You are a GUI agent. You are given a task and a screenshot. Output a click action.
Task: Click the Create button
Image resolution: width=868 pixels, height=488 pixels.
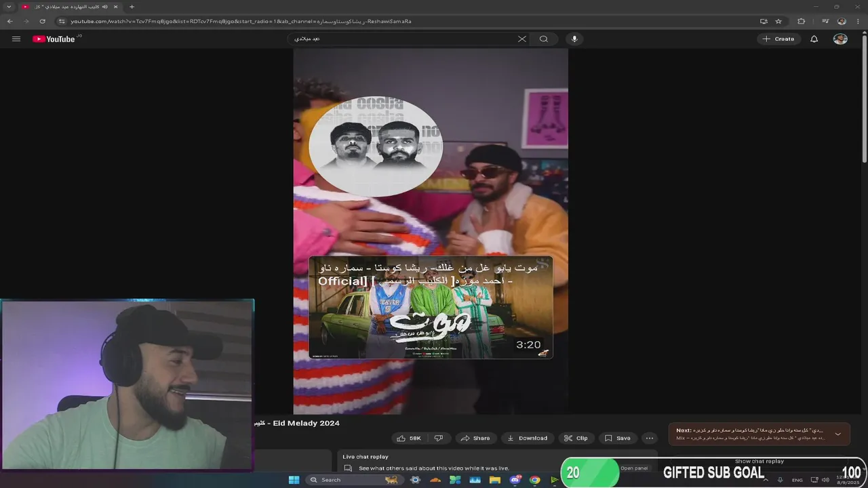(778, 39)
